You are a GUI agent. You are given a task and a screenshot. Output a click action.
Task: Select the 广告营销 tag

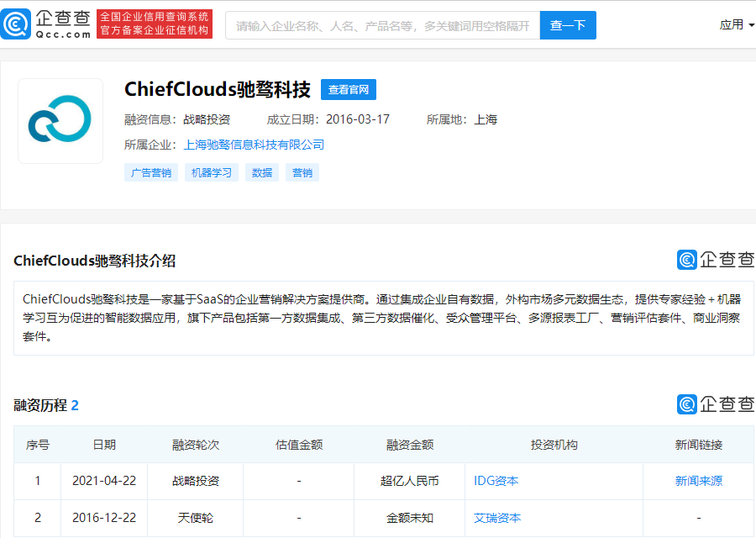(x=151, y=172)
